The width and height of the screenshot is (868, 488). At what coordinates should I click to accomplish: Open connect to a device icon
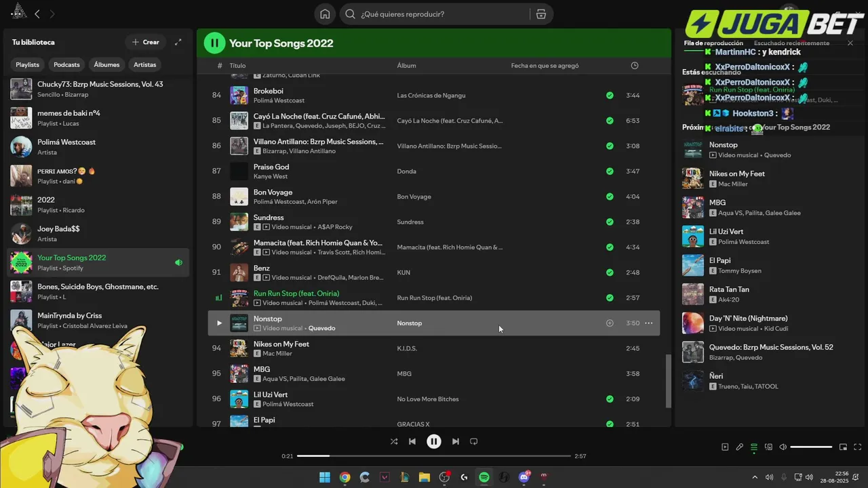coord(768,447)
